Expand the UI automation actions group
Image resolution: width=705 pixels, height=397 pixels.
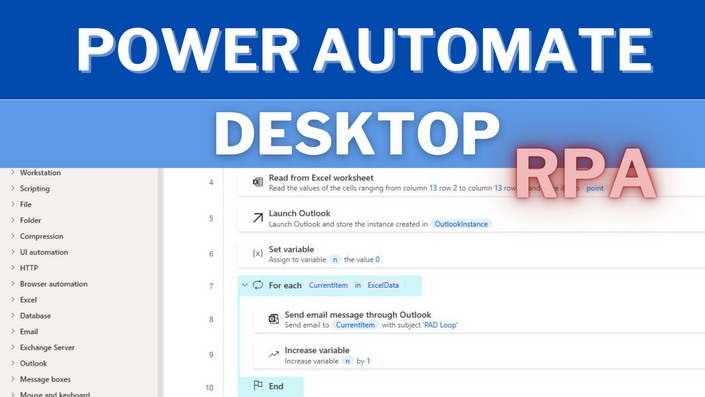coord(13,252)
